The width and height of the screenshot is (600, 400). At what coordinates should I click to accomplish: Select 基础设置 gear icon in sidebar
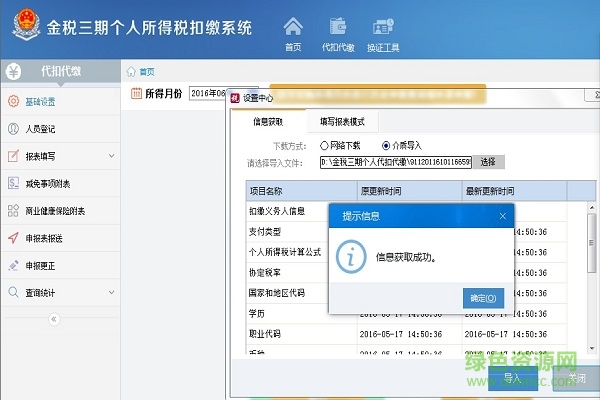tap(13, 101)
